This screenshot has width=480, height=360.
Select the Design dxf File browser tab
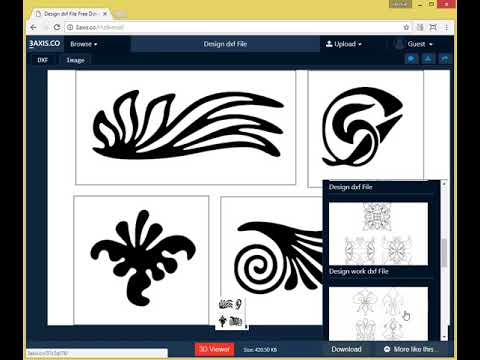point(72,14)
